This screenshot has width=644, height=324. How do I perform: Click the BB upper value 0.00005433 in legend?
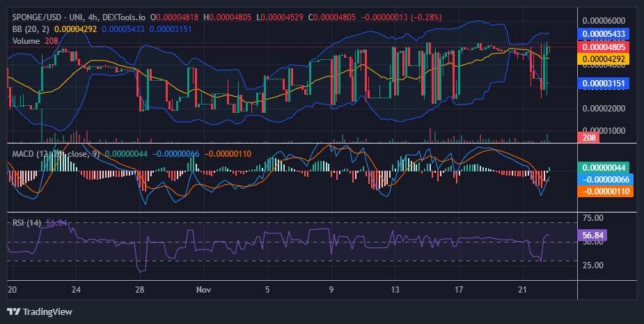click(123, 29)
